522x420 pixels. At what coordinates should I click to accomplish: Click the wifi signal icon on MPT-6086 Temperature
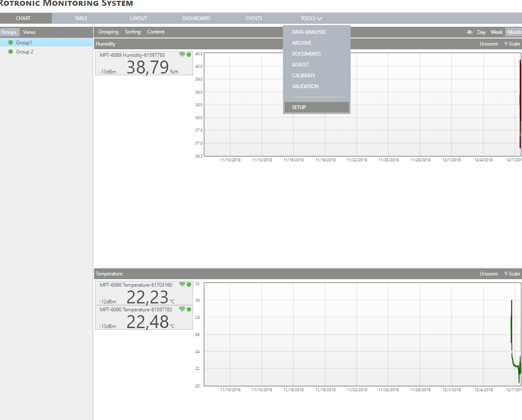(182, 285)
